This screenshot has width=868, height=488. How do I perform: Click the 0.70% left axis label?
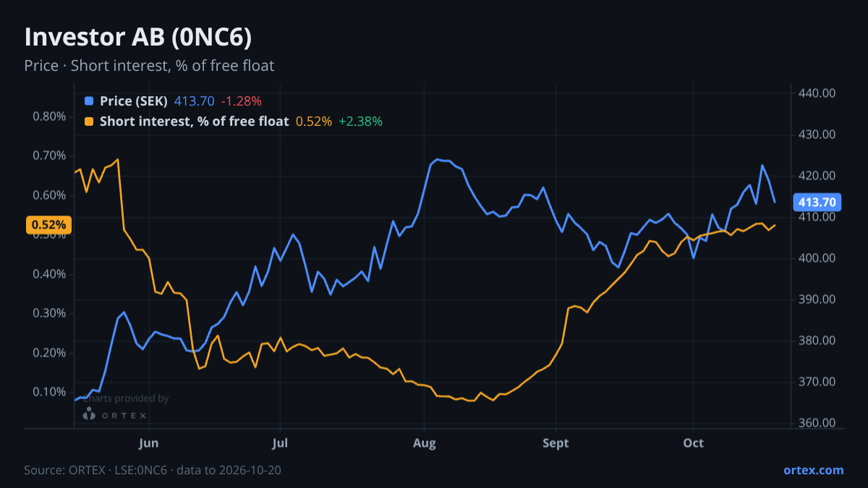coord(49,155)
